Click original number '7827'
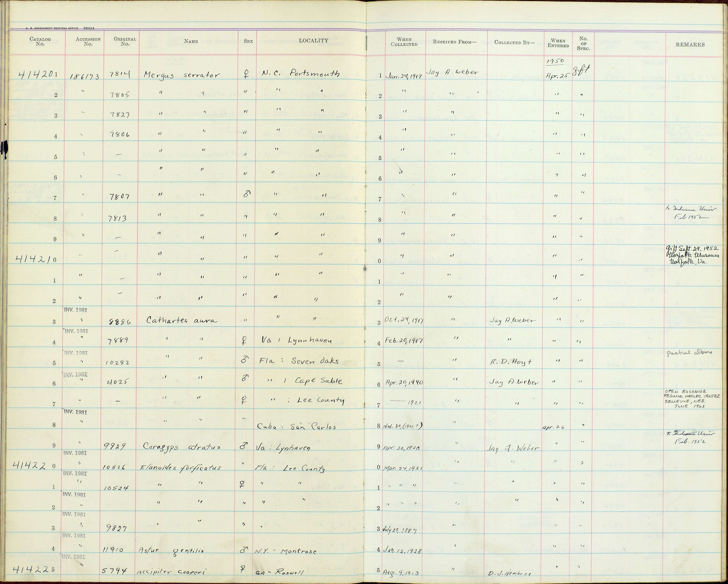This screenshot has width=728, height=584. click(x=120, y=115)
